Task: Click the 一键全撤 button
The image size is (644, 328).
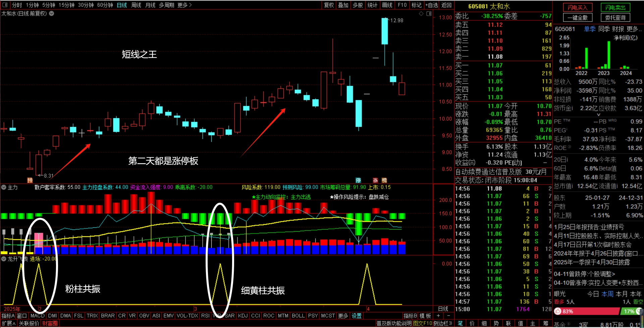Action: pos(578,17)
